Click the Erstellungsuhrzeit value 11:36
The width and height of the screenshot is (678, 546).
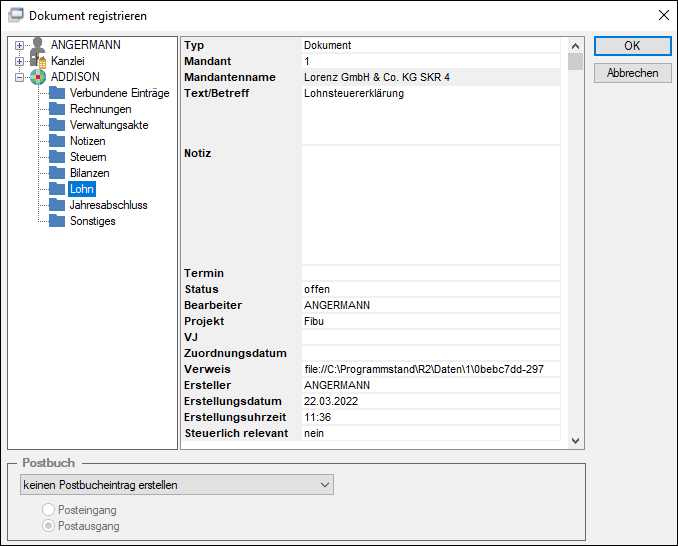[x=431, y=417]
